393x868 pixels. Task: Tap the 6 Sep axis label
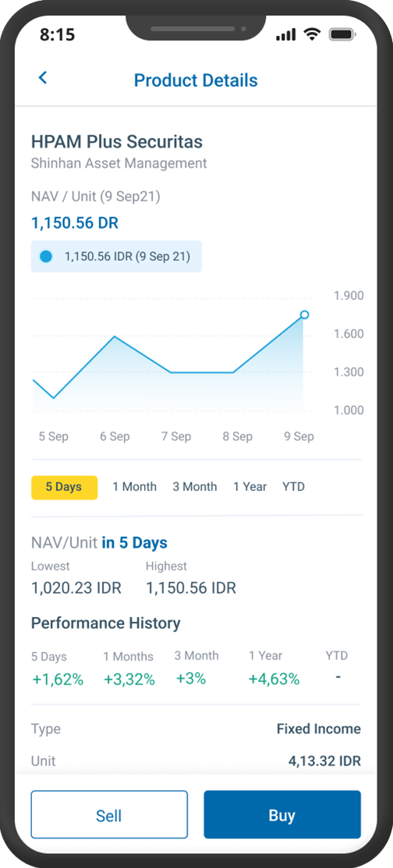115,437
